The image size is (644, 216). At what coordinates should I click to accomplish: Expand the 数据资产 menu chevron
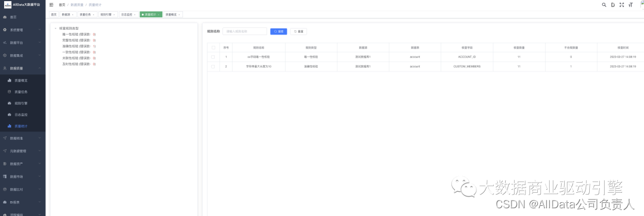40,164
